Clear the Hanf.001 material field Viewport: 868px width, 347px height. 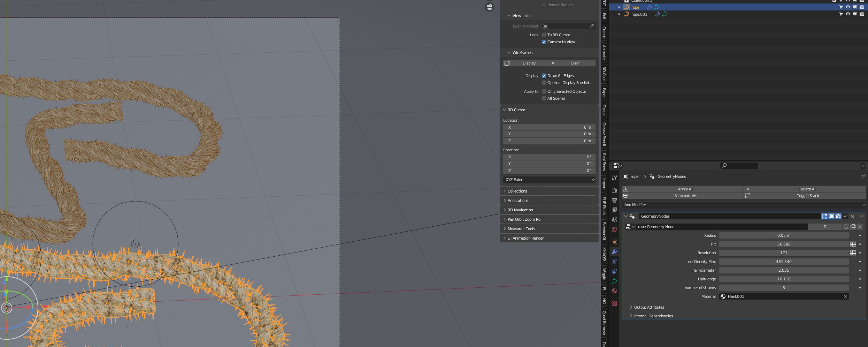click(845, 296)
